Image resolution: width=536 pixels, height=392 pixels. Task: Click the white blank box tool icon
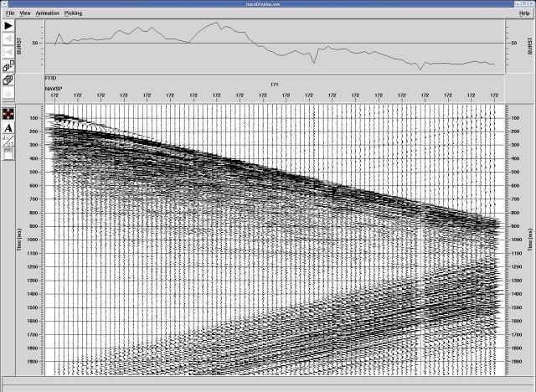click(8, 154)
